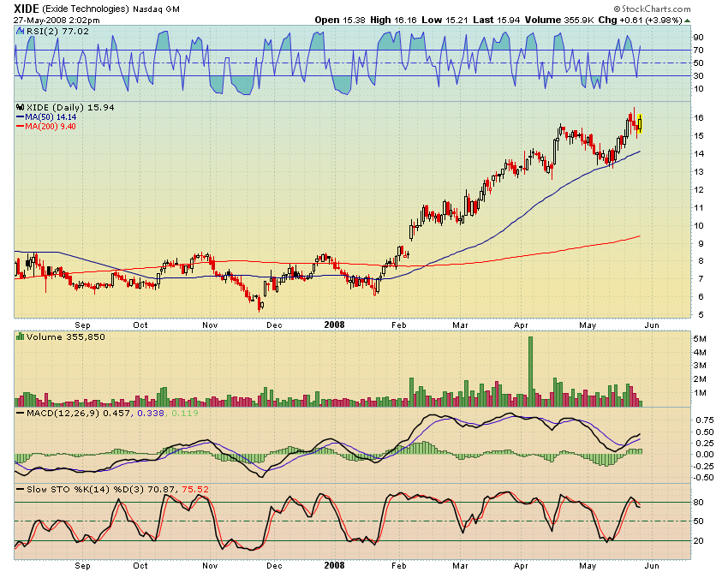Click the 20 level on the stochastic axis
This screenshot has width=728, height=572.
point(698,541)
